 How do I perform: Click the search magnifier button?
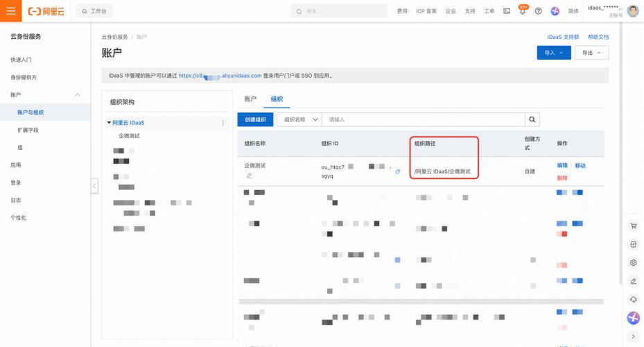[532, 119]
